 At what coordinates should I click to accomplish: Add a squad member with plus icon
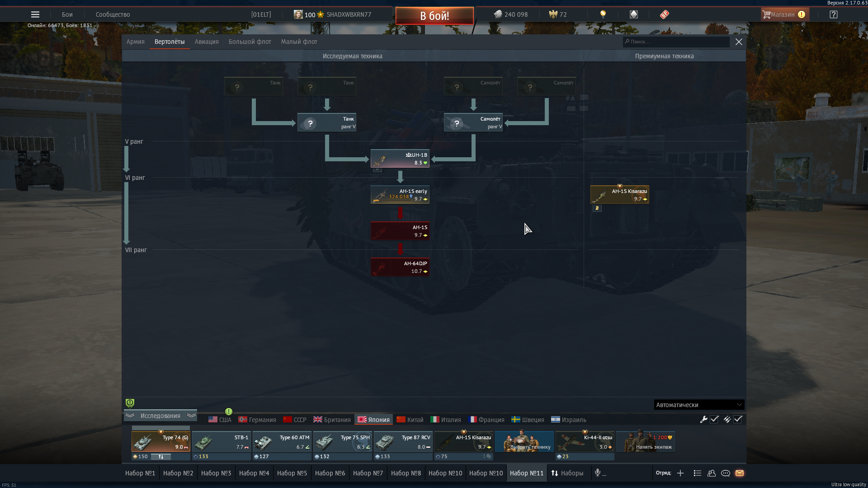coord(680,473)
